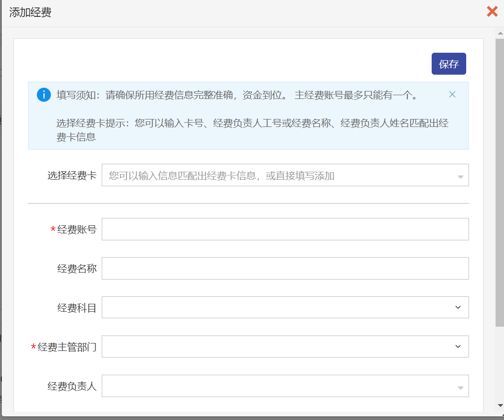Click the 保存 button
504x420 pixels.
coord(448,64)
